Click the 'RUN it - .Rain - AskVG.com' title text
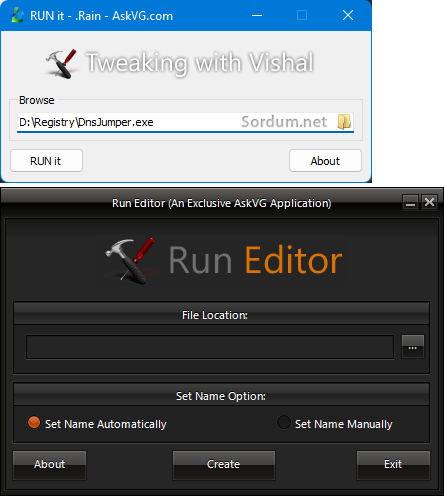 (x=102, y=16)
